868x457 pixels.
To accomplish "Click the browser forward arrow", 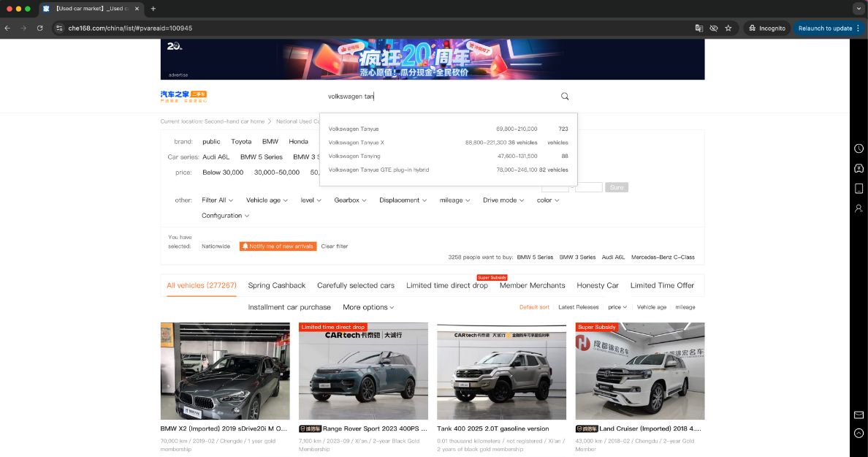I will 23,29.
